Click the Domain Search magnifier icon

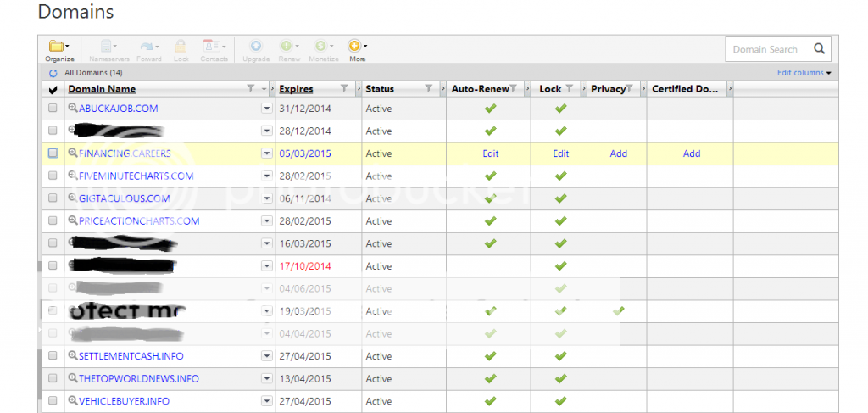click(x=820, y=49)
